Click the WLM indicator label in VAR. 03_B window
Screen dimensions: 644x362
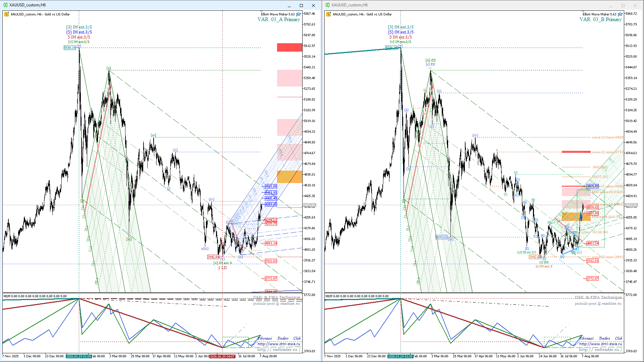pyautogui.click(x=357, y=296)
